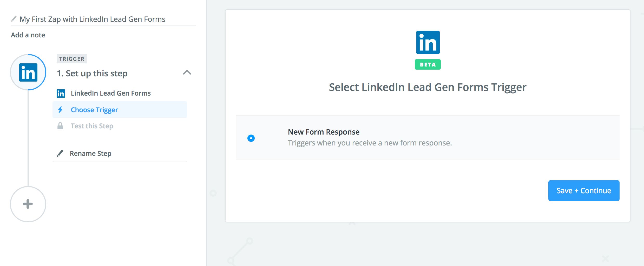Click the BETA badge under the LinkedIn logo

[428, 64]
